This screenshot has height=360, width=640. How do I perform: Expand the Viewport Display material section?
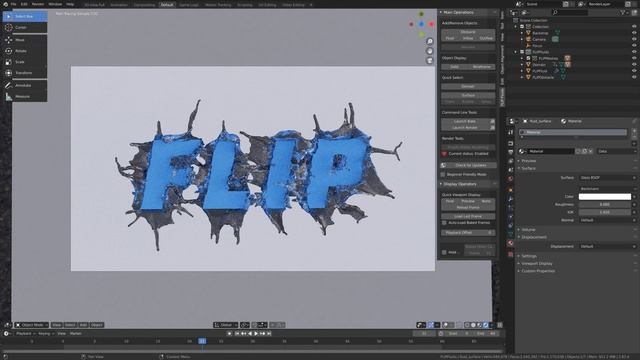tap(536, 264)
